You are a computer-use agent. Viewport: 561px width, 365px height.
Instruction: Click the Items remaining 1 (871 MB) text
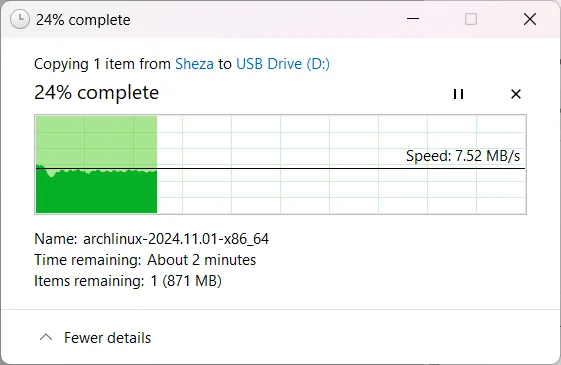(x=128, y=281)
